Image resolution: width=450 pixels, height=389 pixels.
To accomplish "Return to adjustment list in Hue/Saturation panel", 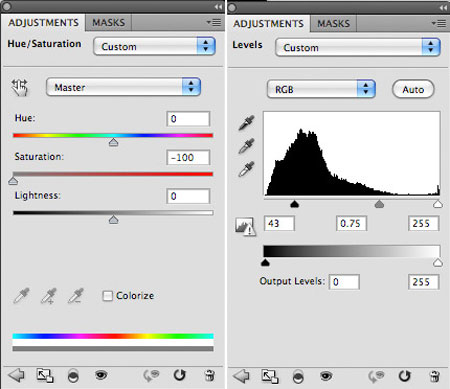I will 16,375.
